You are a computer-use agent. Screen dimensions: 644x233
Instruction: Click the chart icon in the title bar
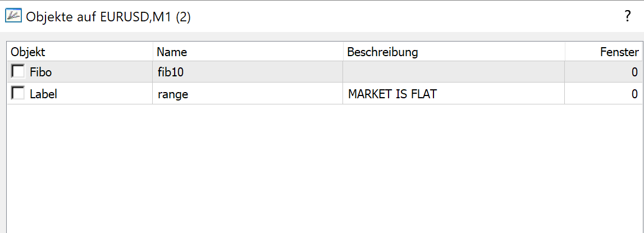click(13, 16)
